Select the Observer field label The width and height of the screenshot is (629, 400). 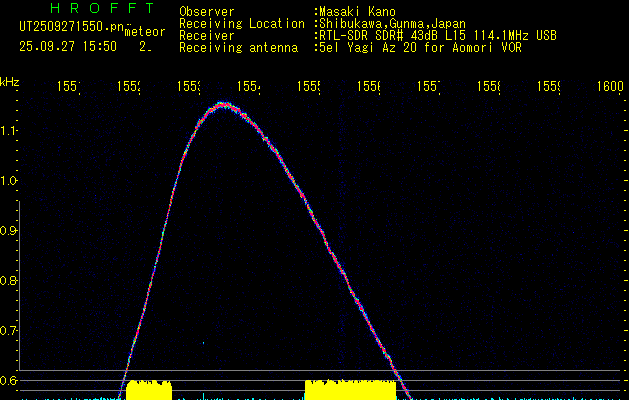(x=206, y=11)
